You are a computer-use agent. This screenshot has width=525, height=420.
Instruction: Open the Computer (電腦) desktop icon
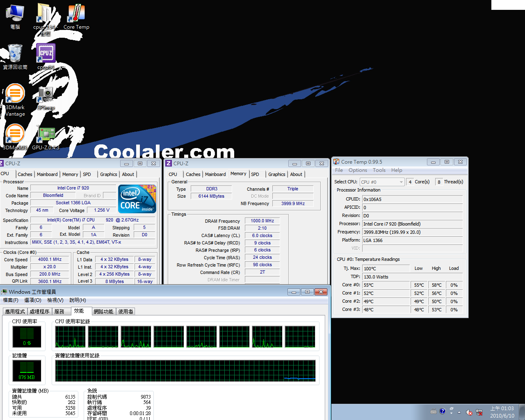[15, 16]
